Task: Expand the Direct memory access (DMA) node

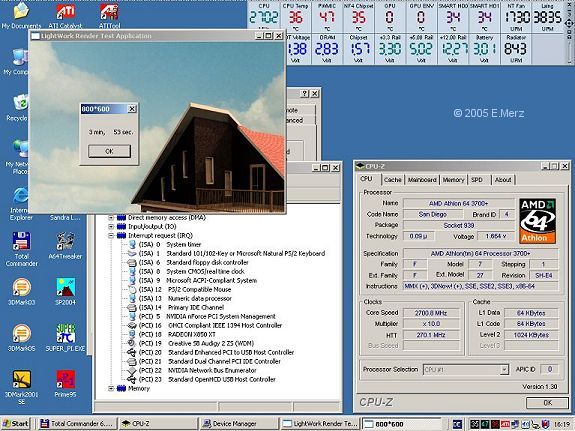Action: tap(111, 218)
